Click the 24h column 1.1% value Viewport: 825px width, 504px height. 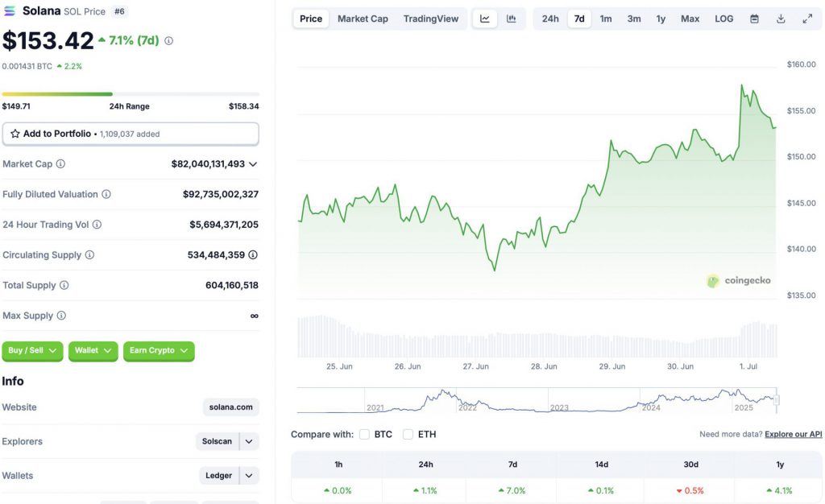click(425, 491)
